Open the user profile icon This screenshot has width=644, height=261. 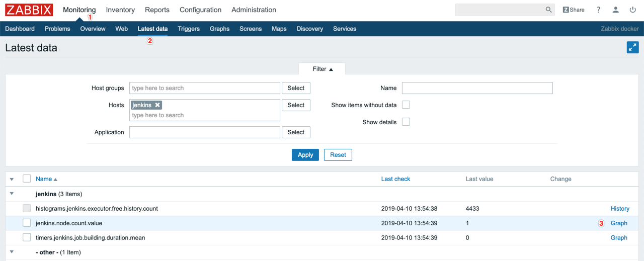(615, 10)
